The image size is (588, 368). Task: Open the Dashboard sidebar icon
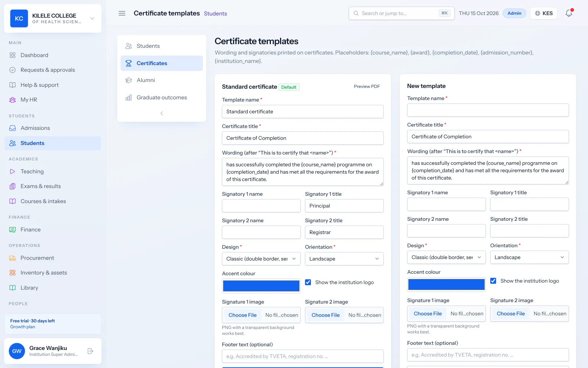(12, 55)
